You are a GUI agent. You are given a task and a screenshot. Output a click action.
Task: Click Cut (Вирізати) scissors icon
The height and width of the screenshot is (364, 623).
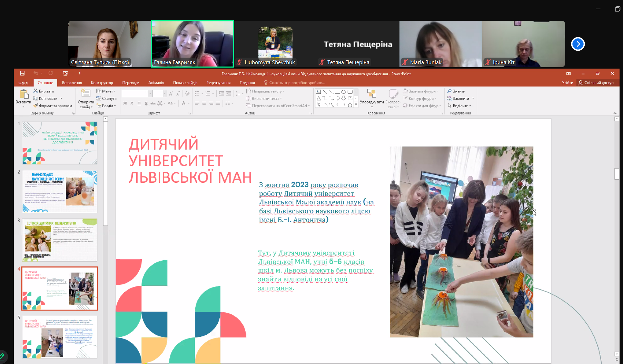pos(36,91)
